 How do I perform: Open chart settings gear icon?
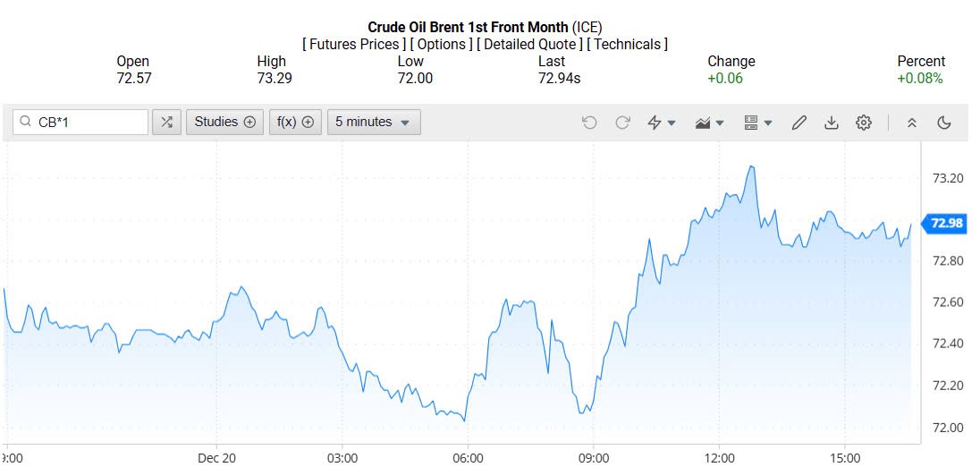[x=864, y=123]
